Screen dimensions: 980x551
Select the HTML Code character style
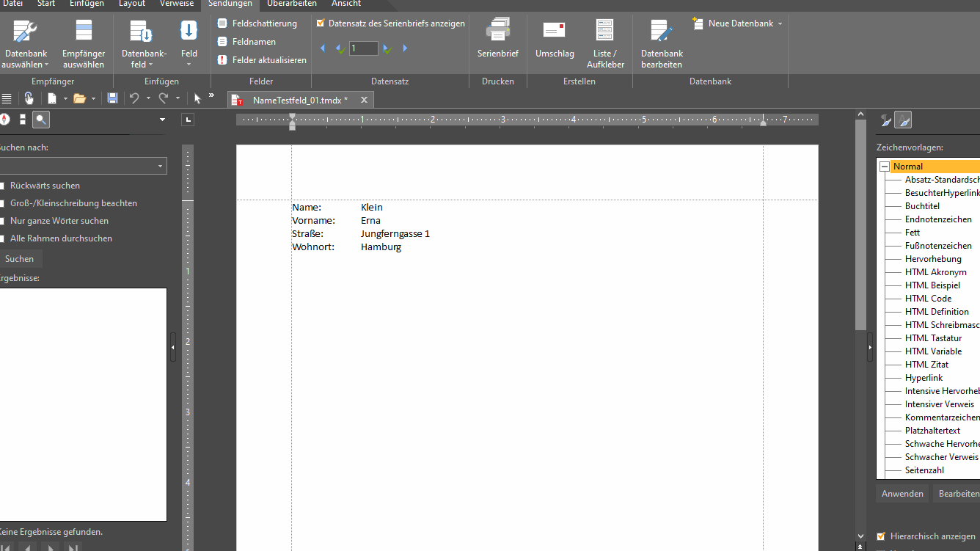coord(928,299)
